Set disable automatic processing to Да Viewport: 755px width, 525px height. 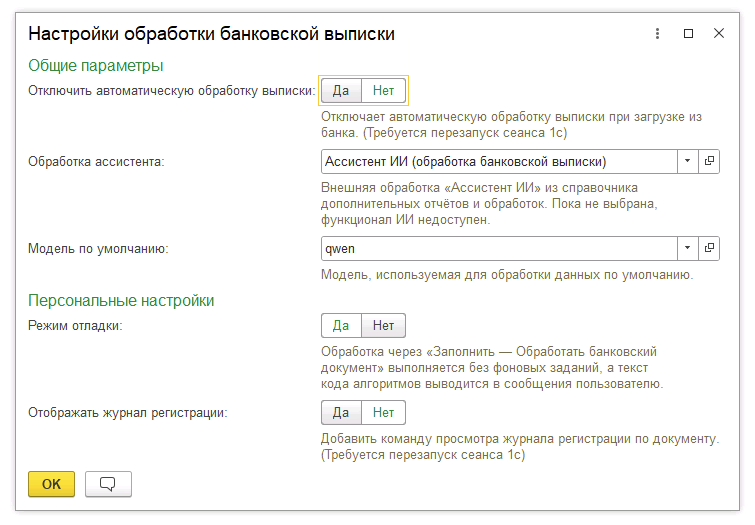click(x=341, y=91)
